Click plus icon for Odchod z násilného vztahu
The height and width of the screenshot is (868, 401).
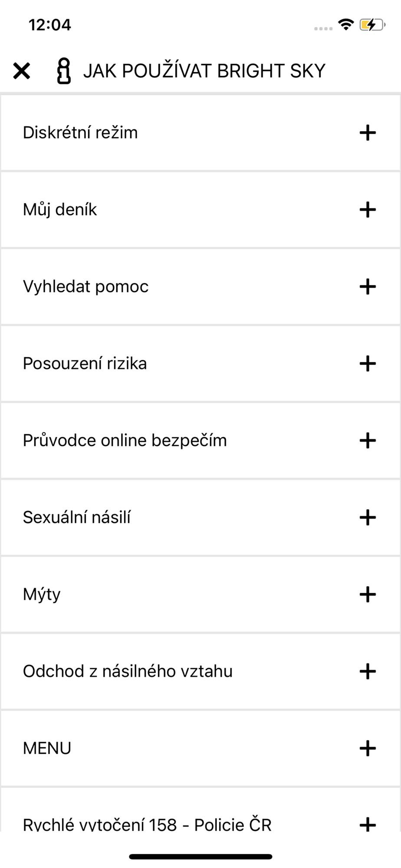point(367,671)
